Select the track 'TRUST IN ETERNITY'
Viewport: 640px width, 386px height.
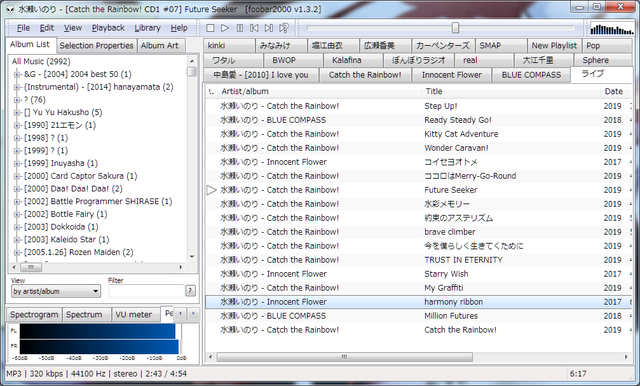418,260
